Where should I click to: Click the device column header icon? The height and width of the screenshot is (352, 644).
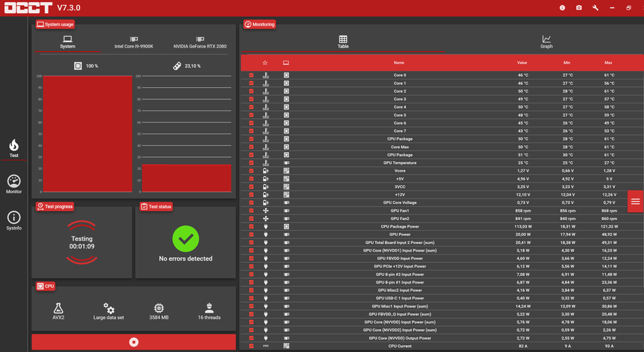click(x=286, y=63)
